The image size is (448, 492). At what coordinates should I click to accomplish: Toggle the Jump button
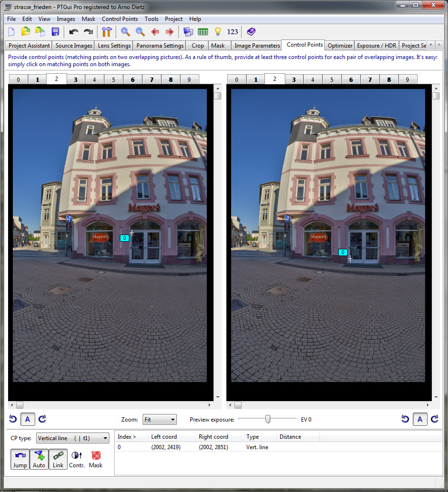pyautogui.click(x=20, y=459)
